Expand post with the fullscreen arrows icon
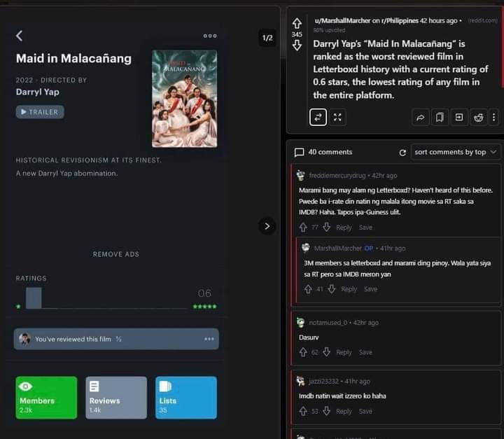Image resolution: width=504 pixels, height=439 pixels. [x=337, y=117]
